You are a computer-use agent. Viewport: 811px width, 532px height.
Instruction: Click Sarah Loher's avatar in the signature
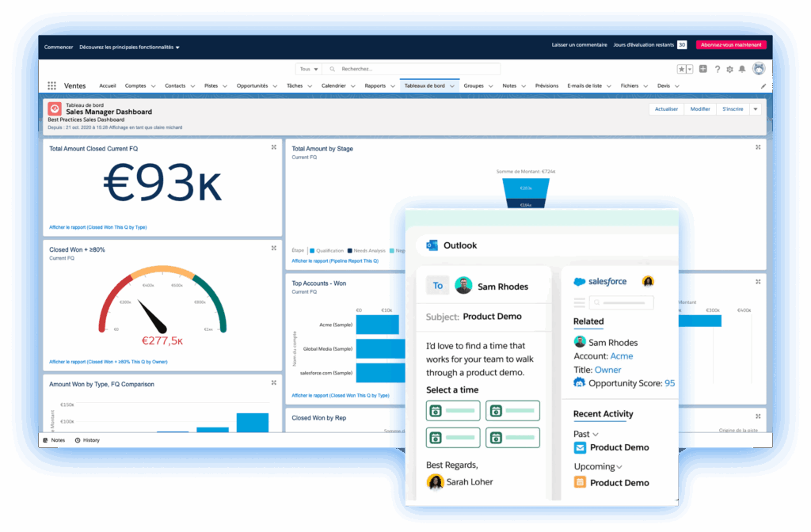coord(435,482)
